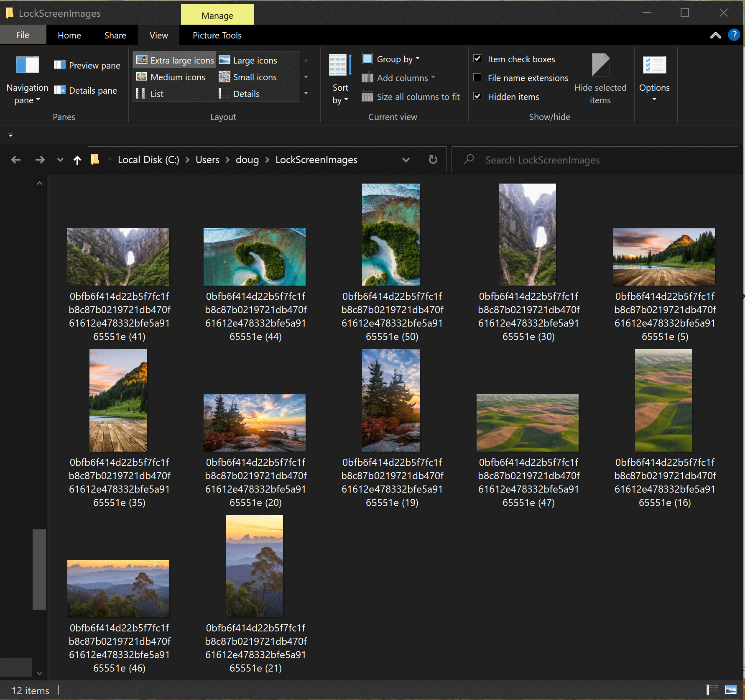Click Users in the breadcrumb path
The height and width of the screenshot is (700, 745).
(207, 160)
